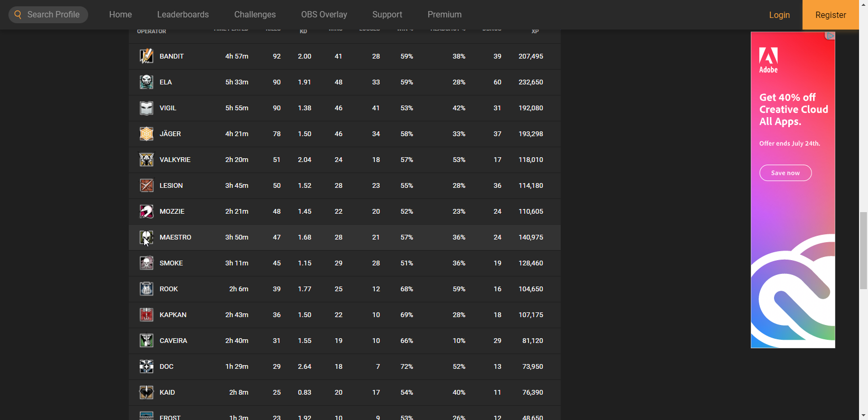868x420 pixels.
Task: Go to the Challenges page
Action: point(254,15)
